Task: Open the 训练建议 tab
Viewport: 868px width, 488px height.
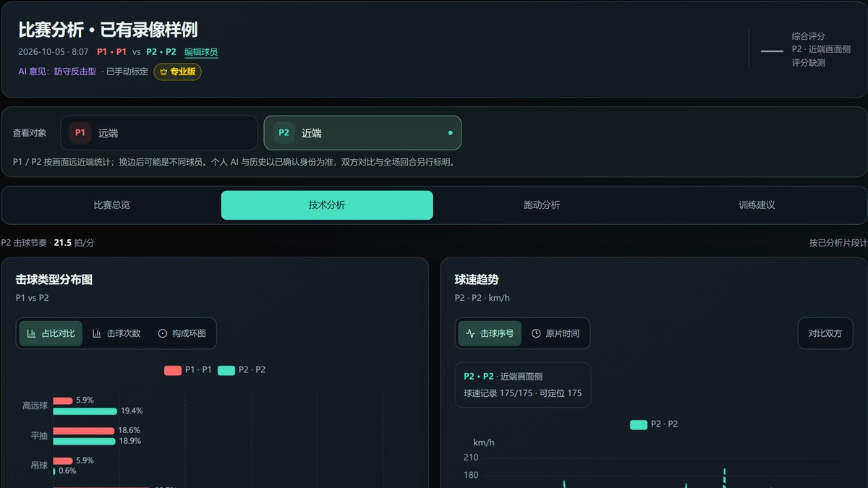Action: [757, 205]
